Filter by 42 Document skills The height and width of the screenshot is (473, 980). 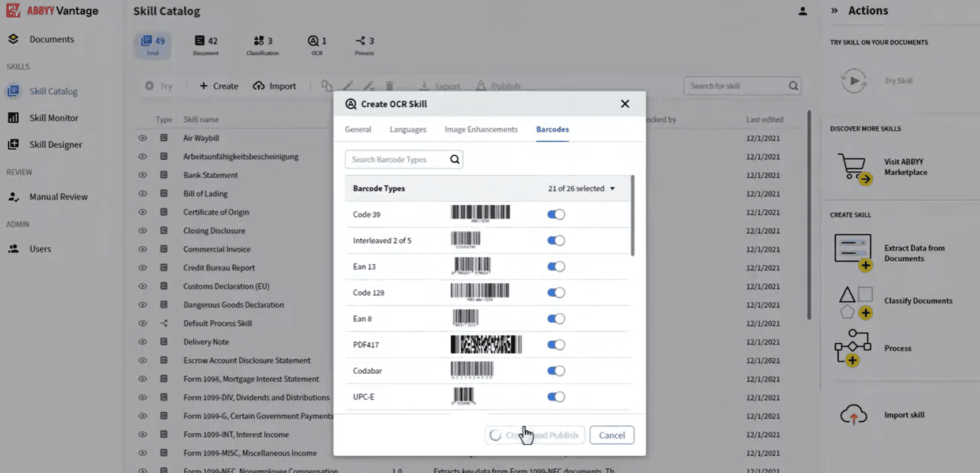[206, 45]
